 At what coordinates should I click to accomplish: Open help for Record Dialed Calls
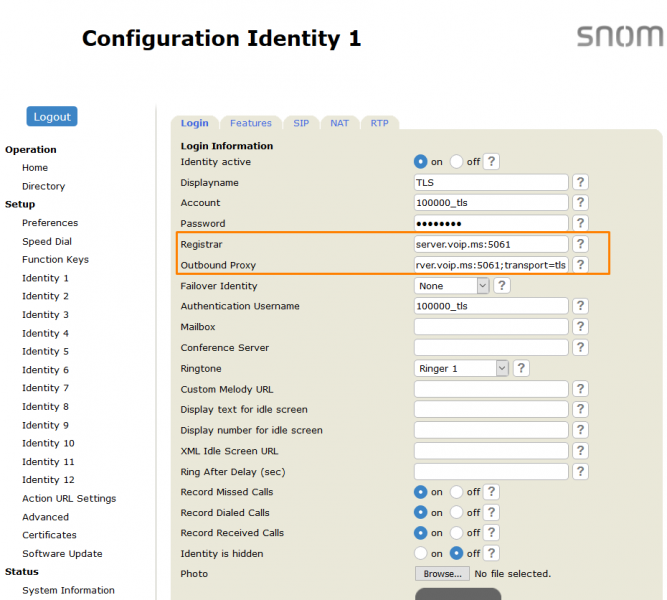491,512
